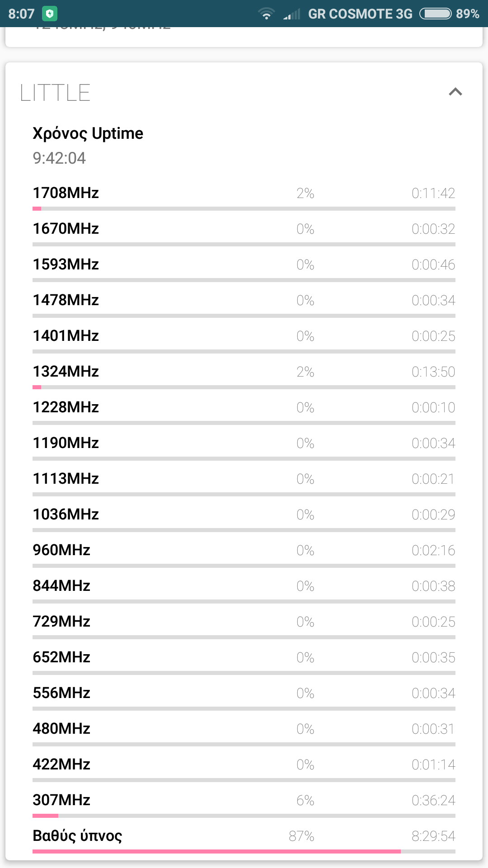Tap the green battery shield icon
Viewport: 488px width, 868px height.
(49, 14)
